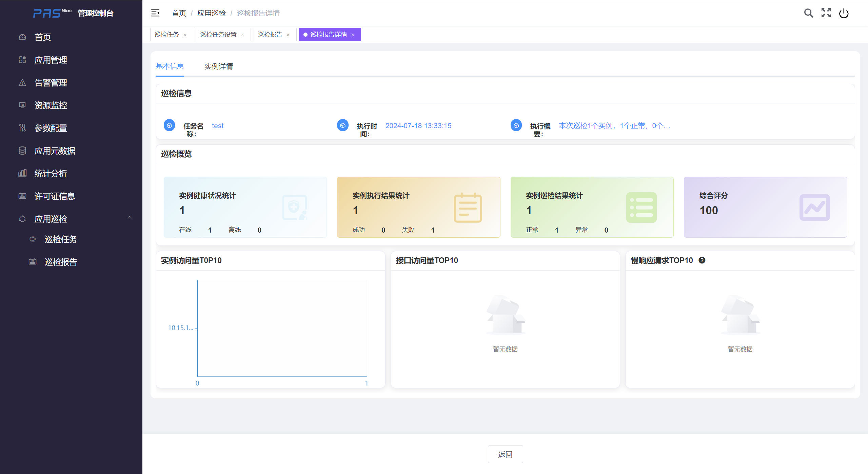
Task: Click 应用巡检 breadcrumb link
Action: point(211,13)
